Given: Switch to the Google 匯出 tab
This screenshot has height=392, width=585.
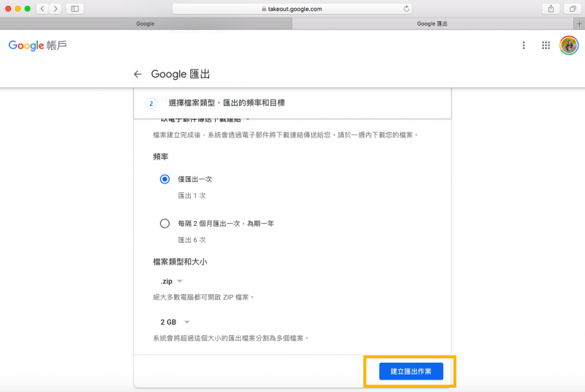Looking at the screenshot, I should point(432,23).
